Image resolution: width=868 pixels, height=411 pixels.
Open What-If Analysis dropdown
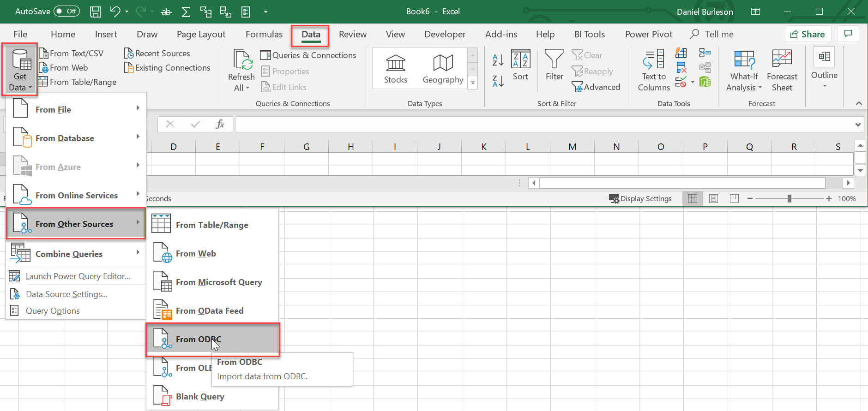[x=744, y=71]
